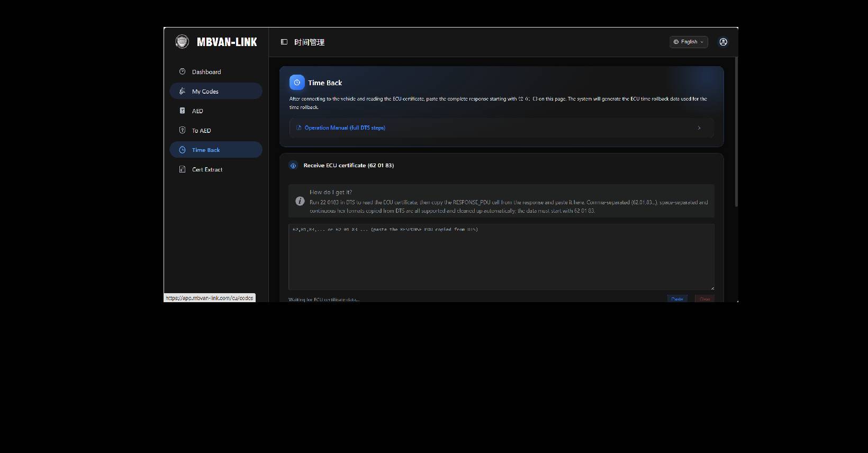Click the icon beside Receive ECU certificate

pos(293,166)
